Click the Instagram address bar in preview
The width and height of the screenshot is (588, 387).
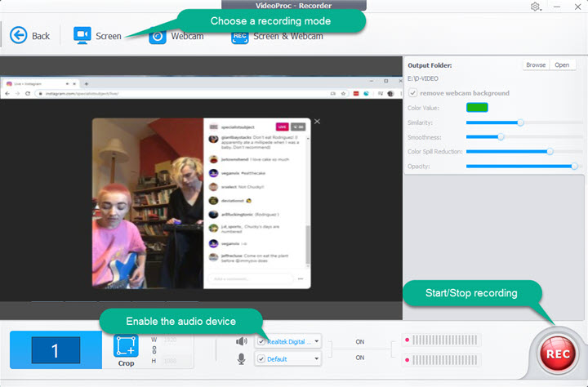[x=184, y=93]
